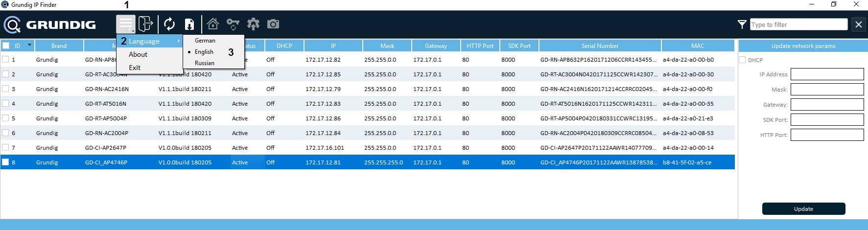This screenshot has width=868, height=230.
Task: Click the camera icon in toolbar
Action: (x=273, y=24)
